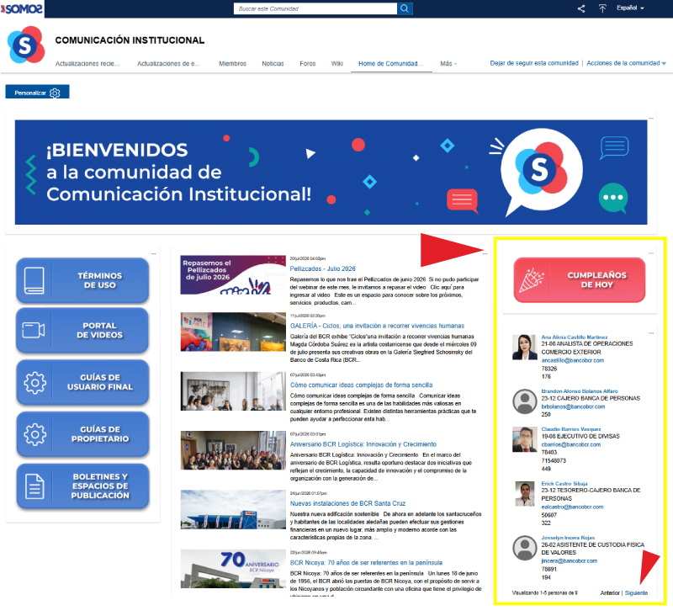This screenshot has width=673, height=616.
Task: Expand the Más tab menu
Action: click(x=448, y=63)
